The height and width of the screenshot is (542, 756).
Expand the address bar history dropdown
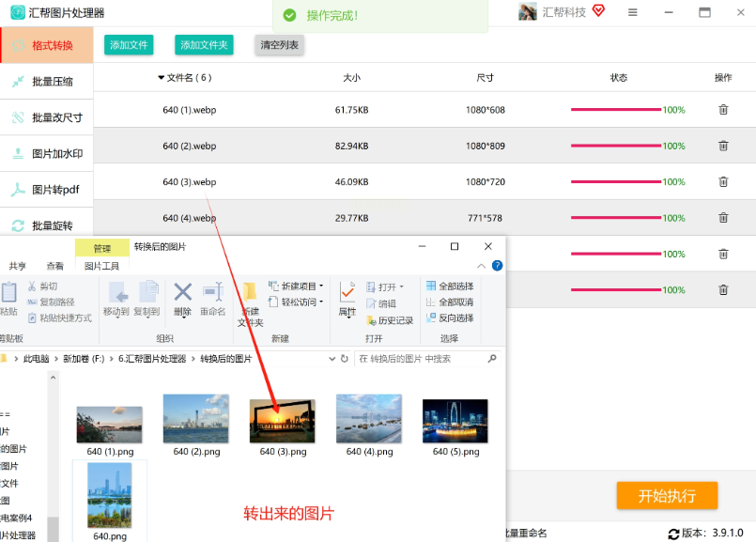click(x=331, y=358)
